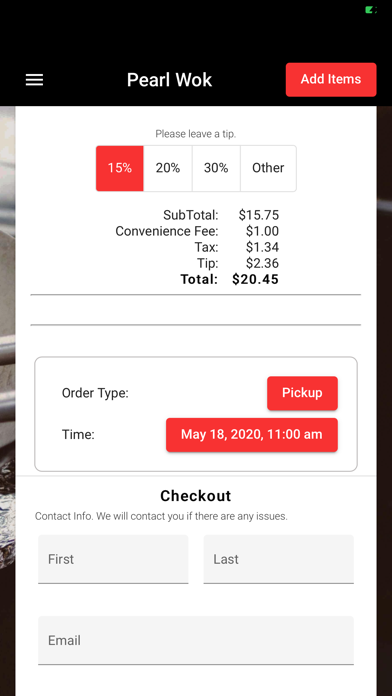Choose the 20% tip option

click(x=168, y=168)
